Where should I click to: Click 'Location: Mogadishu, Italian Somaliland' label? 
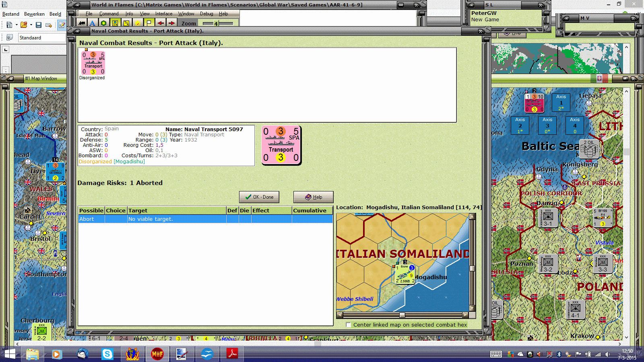[409, 208]
